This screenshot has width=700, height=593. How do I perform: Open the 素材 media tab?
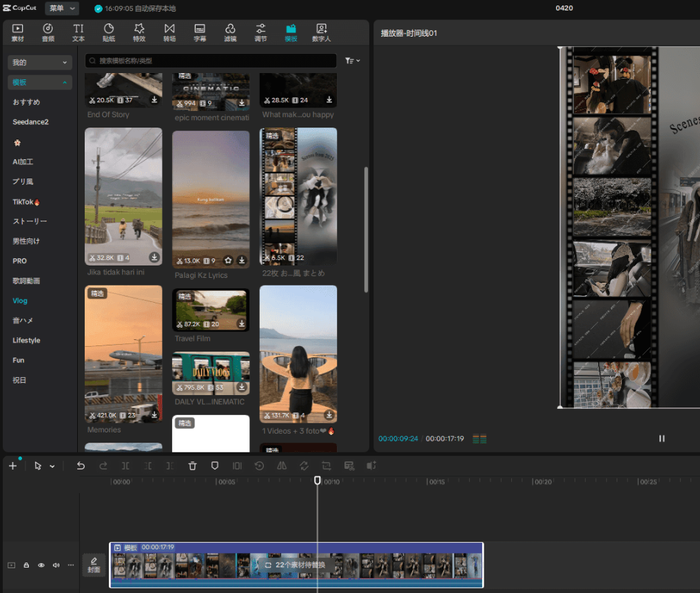[17, 32]
